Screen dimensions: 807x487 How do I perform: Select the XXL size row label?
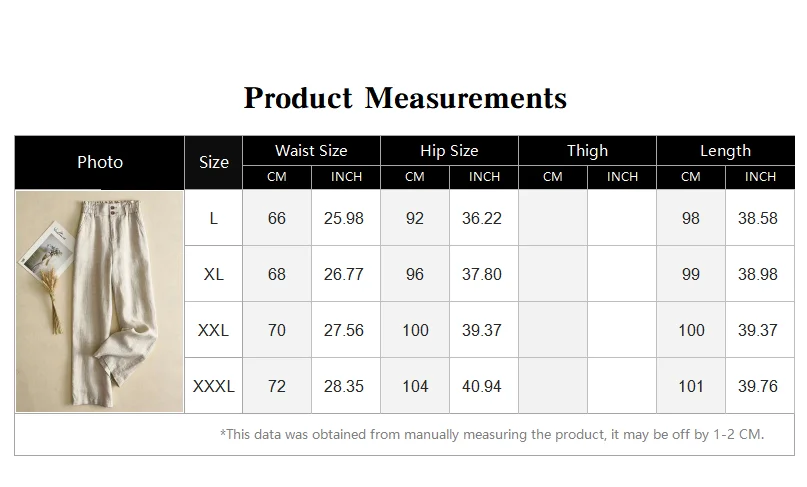[x=213, y=330]
